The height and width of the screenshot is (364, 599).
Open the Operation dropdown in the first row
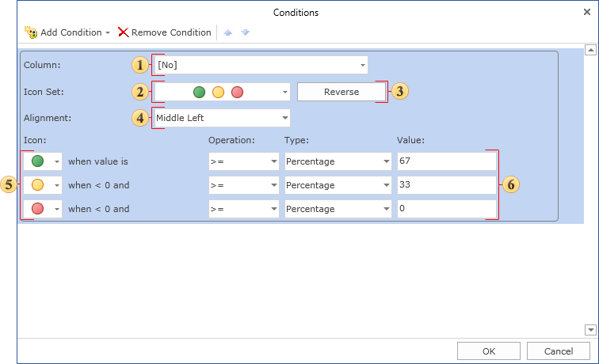[273, 161]
